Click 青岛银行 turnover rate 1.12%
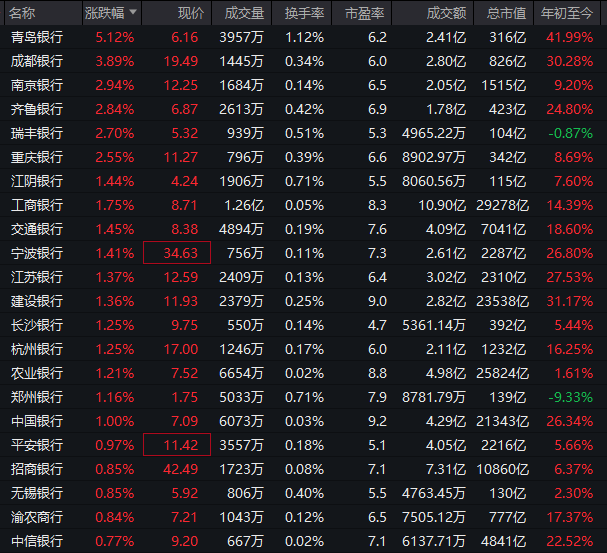 [x=304, y=37]
